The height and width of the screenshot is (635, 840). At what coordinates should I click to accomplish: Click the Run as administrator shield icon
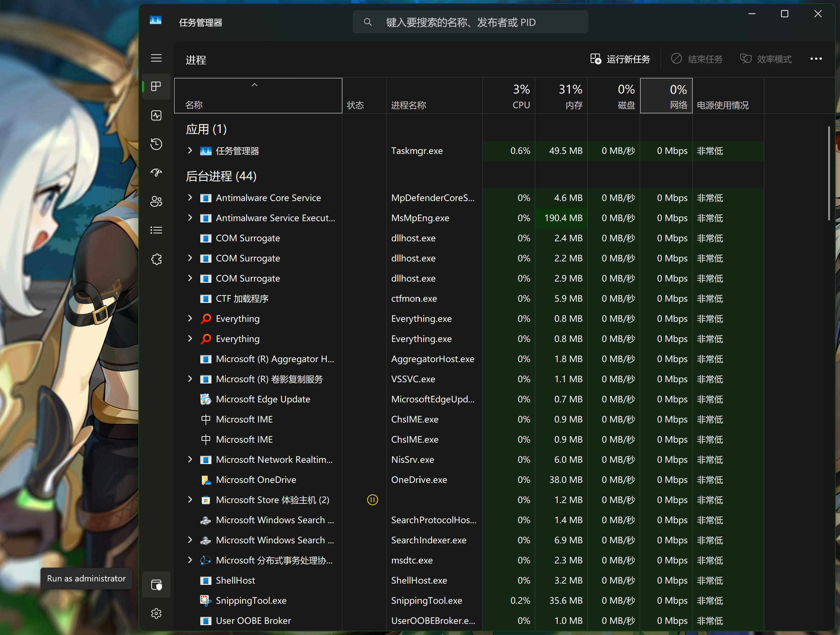click(x=156, y=584)
